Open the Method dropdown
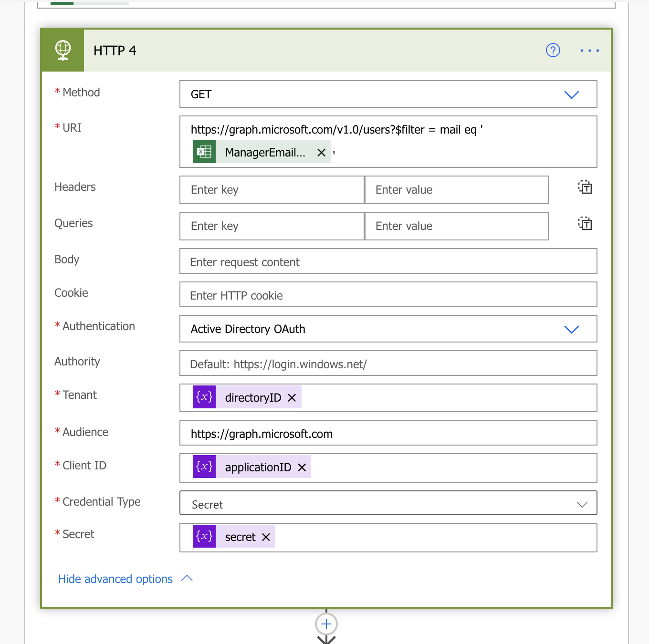649x644 pixels. (x=571, y=94)
